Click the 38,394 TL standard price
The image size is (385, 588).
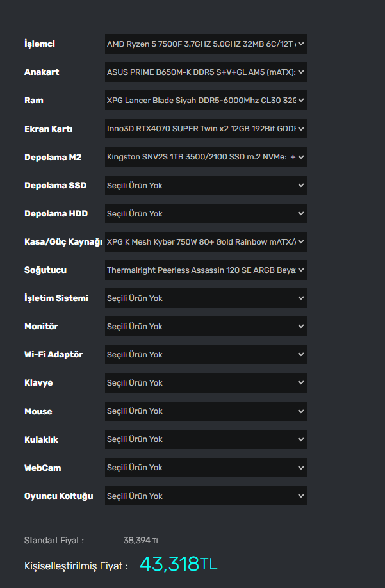point(142,541)
